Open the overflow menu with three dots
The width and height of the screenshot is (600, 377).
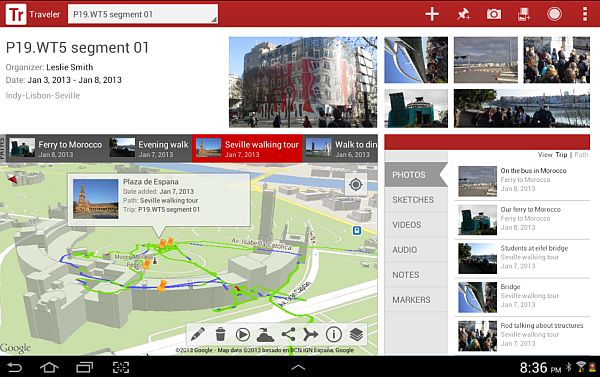tap(585, 14)
